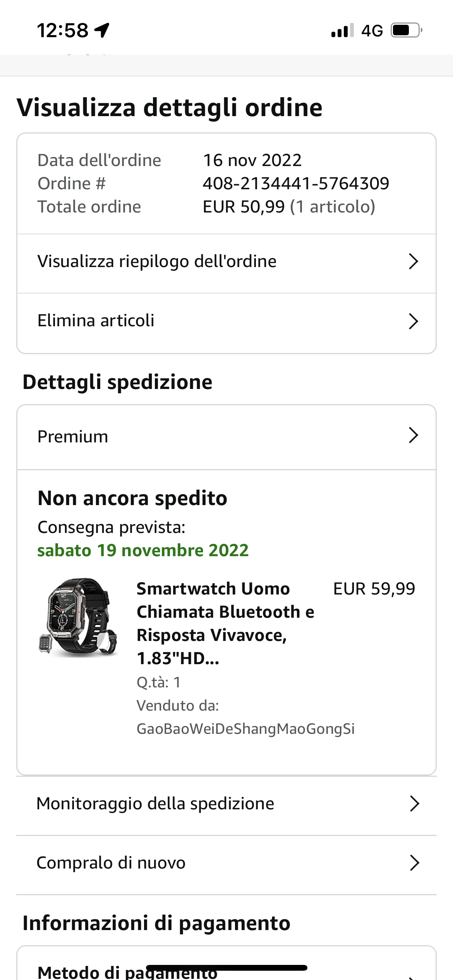Tap the Monitoraggio della spedizione chevron arrow

coord(415,804)
